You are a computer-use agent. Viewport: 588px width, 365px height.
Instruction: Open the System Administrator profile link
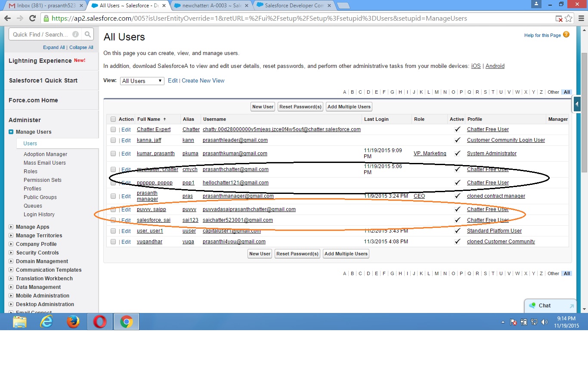(492, 153)
